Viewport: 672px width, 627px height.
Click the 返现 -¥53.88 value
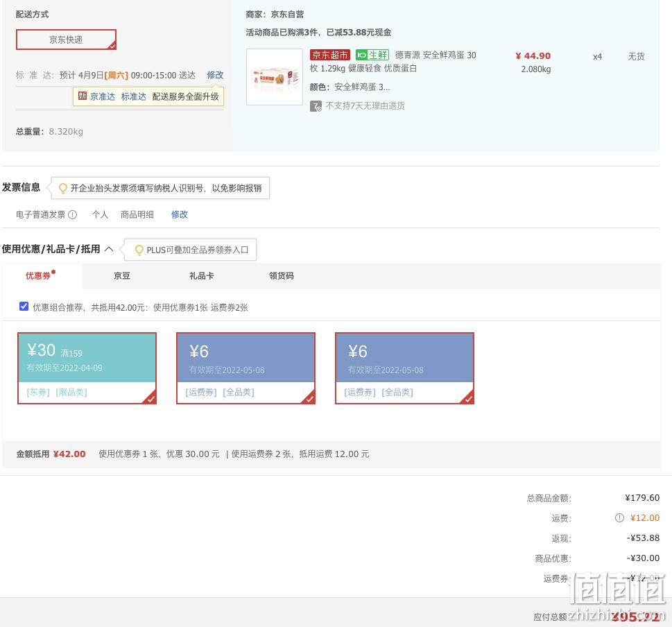point(643,538)
